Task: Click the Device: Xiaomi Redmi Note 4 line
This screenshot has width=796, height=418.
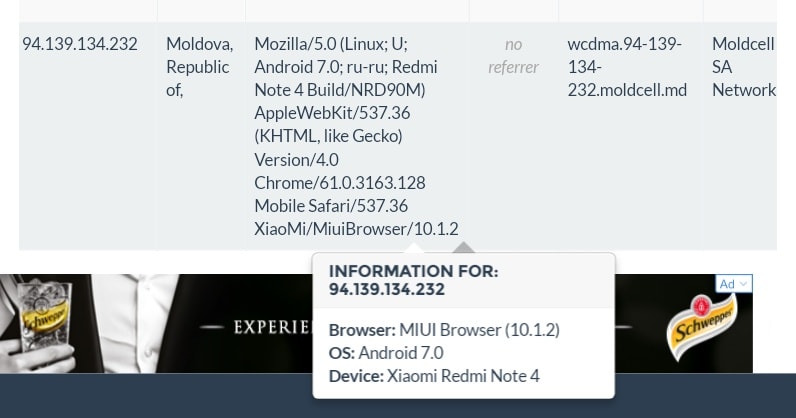Action: tap(433, 376)
